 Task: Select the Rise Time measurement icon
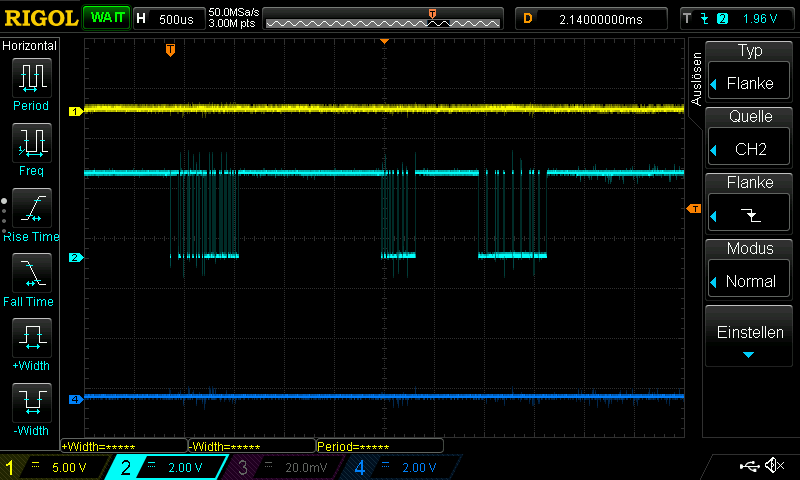pos(32,208)
